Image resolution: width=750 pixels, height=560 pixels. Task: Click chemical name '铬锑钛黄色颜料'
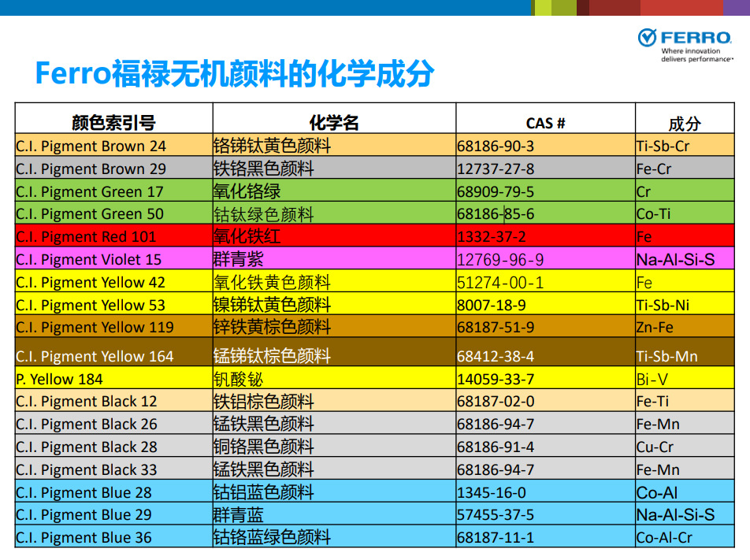tap(272, 146)
